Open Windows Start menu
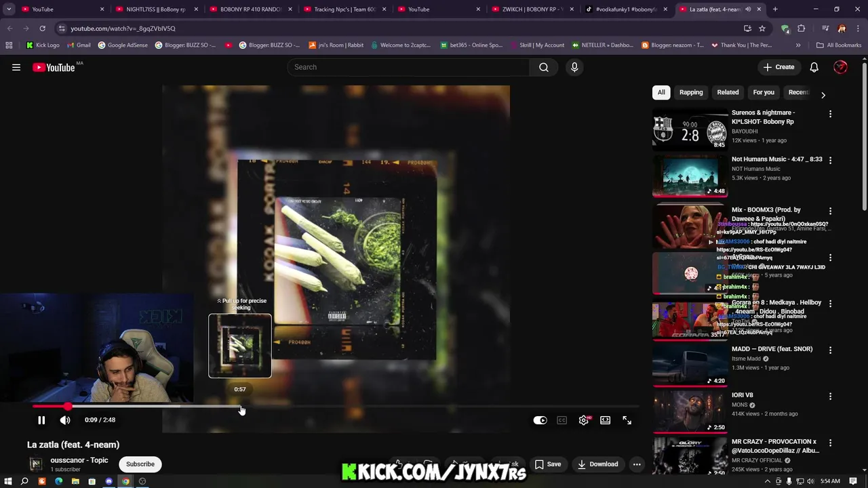Screen dimensions: 868x488 point(7,481)
